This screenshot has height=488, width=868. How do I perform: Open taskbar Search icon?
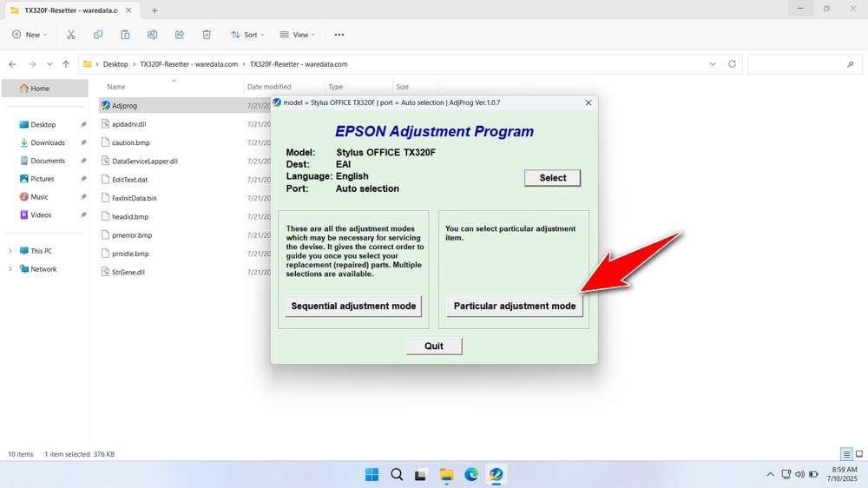click(x=397, y=474)
